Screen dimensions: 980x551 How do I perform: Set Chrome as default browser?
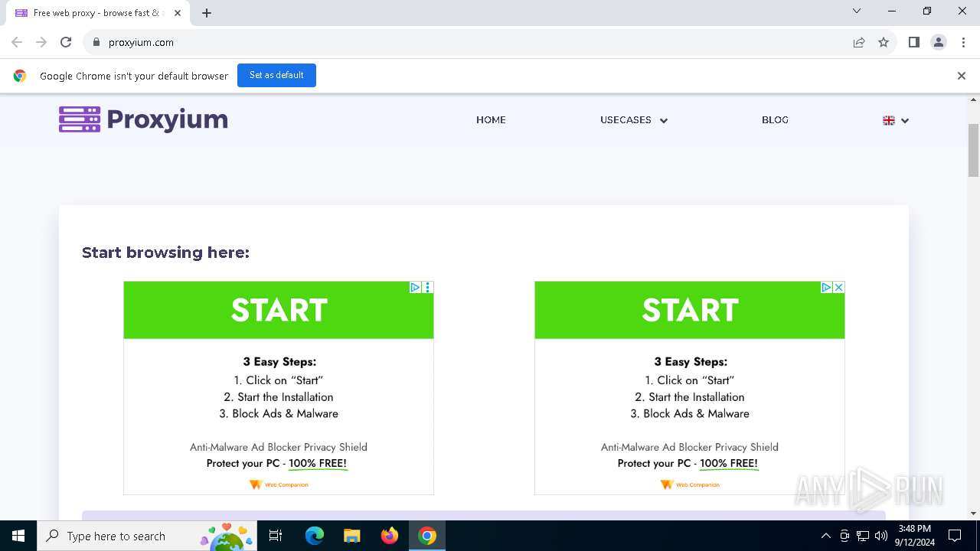pyautogui.click(x=276, y=75)
